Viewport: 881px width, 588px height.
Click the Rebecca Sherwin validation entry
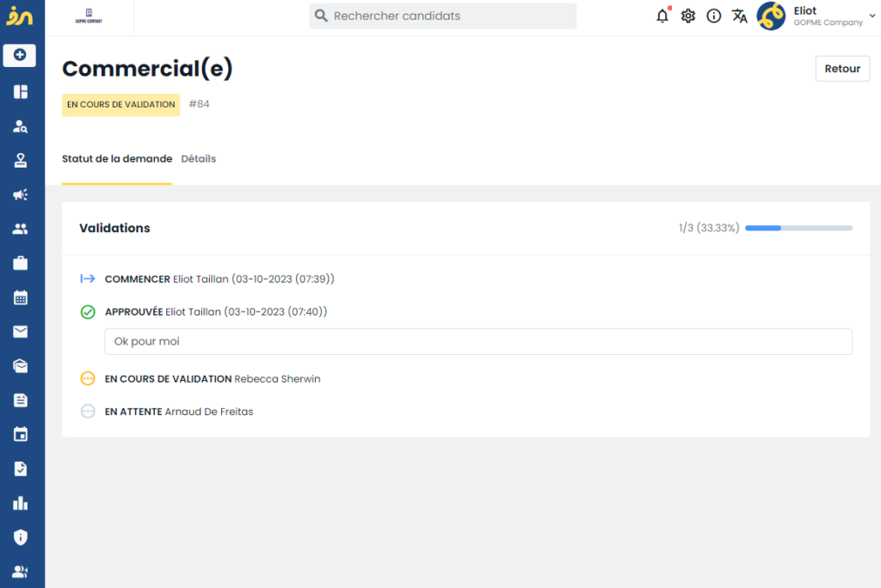click(x=213, y=379)
